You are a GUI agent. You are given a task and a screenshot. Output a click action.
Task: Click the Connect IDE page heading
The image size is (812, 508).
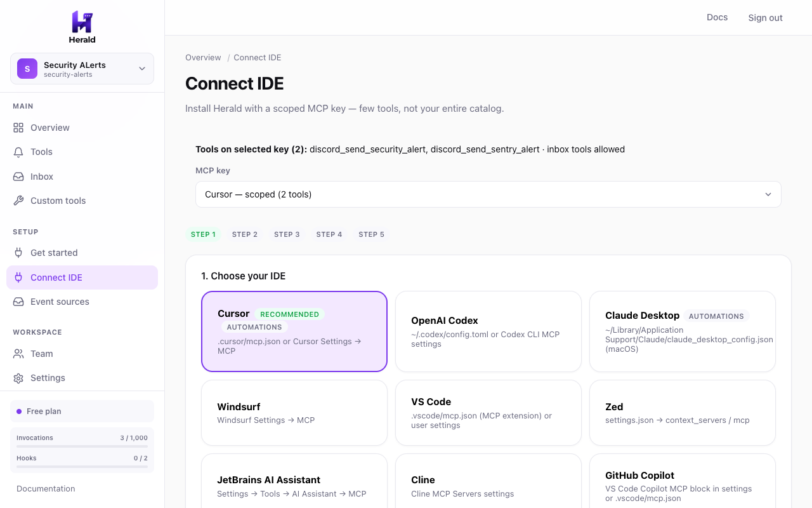(235, 84)
